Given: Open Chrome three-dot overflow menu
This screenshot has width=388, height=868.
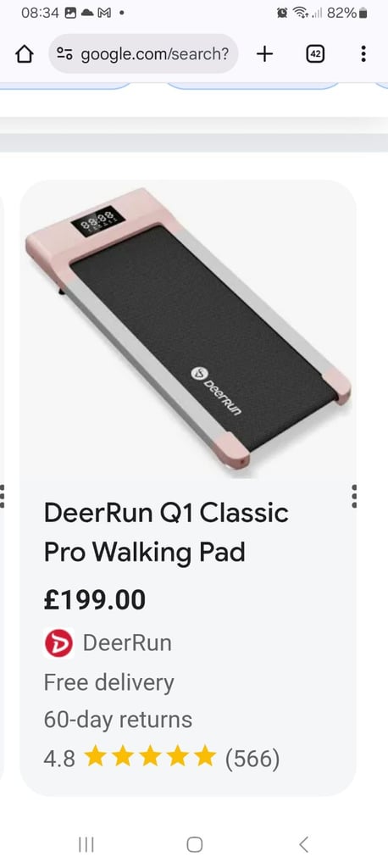Looking at the screenshot, I should 363,53.
